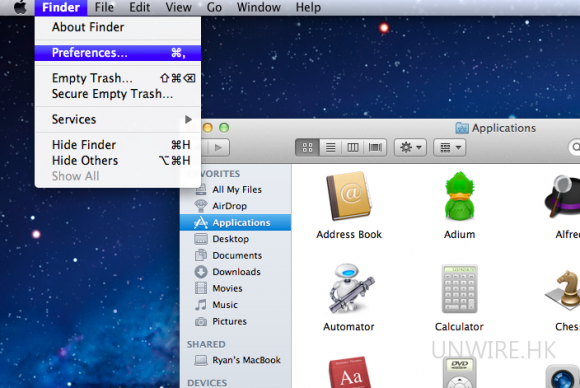580x388 pixels.
Task: Open the Go menu
Action: pos(214,7)
